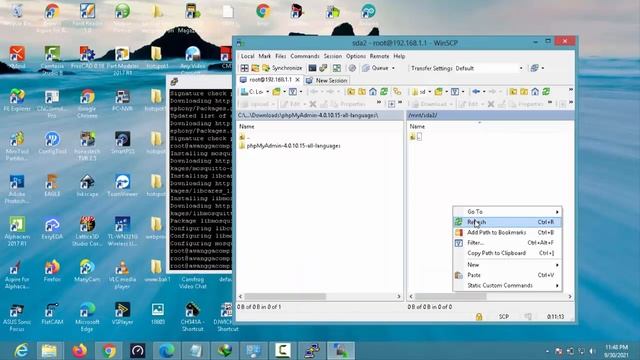Select Copy Path to Clipboard entry
The image size is (640, 360).
[507, 253]
